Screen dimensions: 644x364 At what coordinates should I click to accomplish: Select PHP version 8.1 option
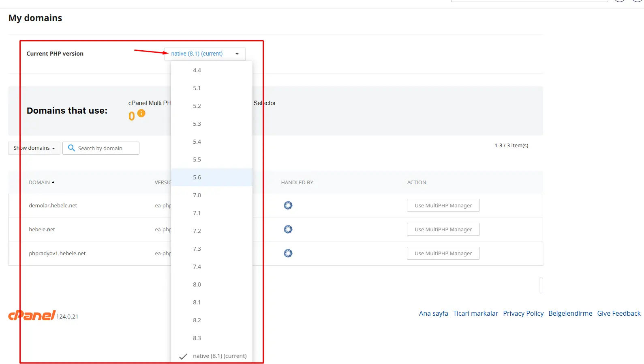tap(212, 302)
